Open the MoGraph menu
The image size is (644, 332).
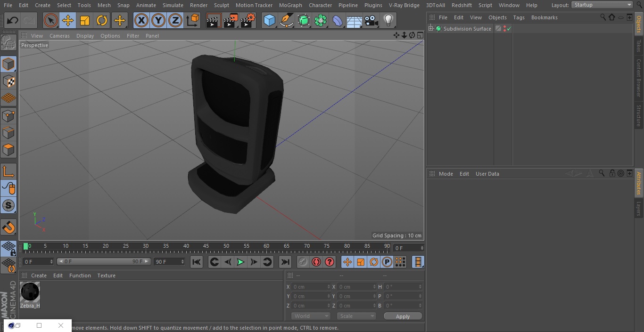click(290, 5)
